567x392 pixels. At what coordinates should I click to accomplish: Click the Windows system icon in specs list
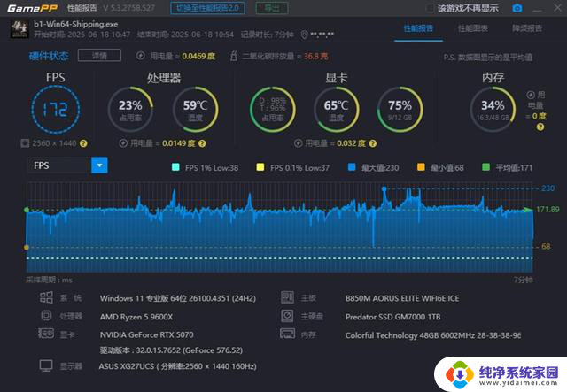[x=46, y=297]
